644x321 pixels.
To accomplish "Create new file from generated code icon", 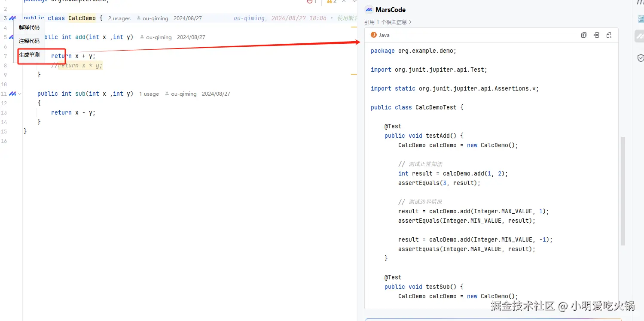I will click(609, 35).
